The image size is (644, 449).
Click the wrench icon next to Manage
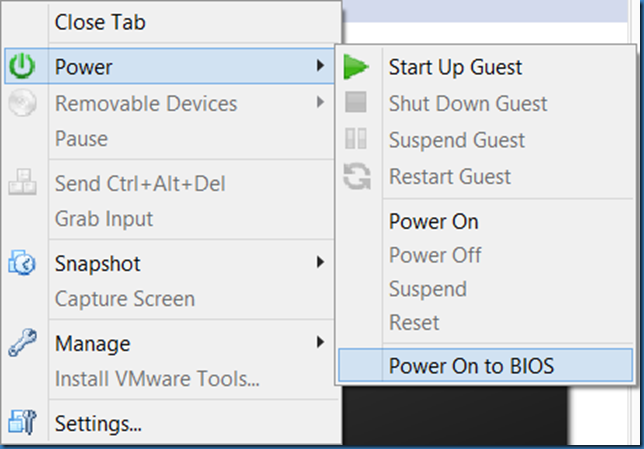(x=22, y=344)
